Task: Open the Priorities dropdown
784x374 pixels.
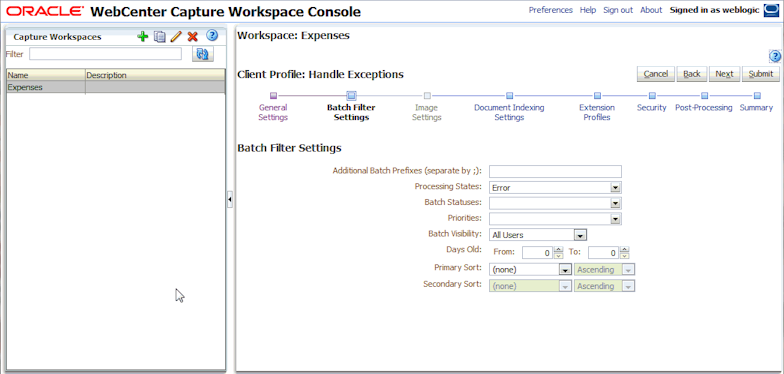Action: tap(616, 219)
